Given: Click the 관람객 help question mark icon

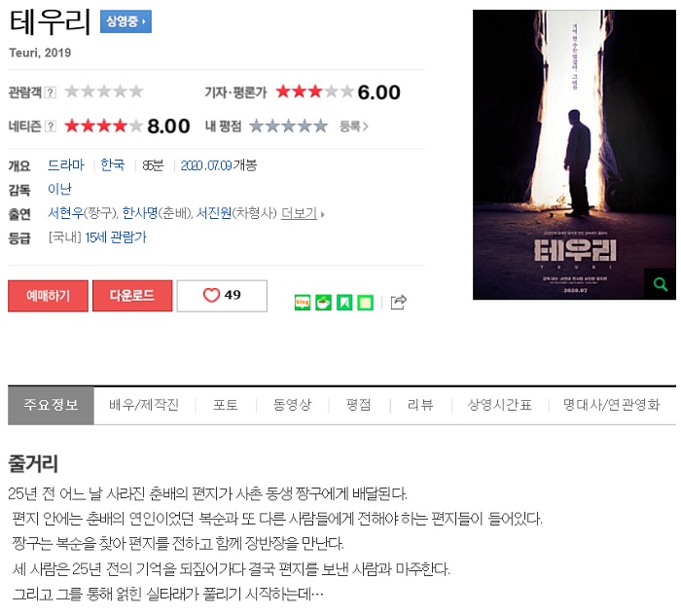Looking at the screenshot, I should point(51,92).
